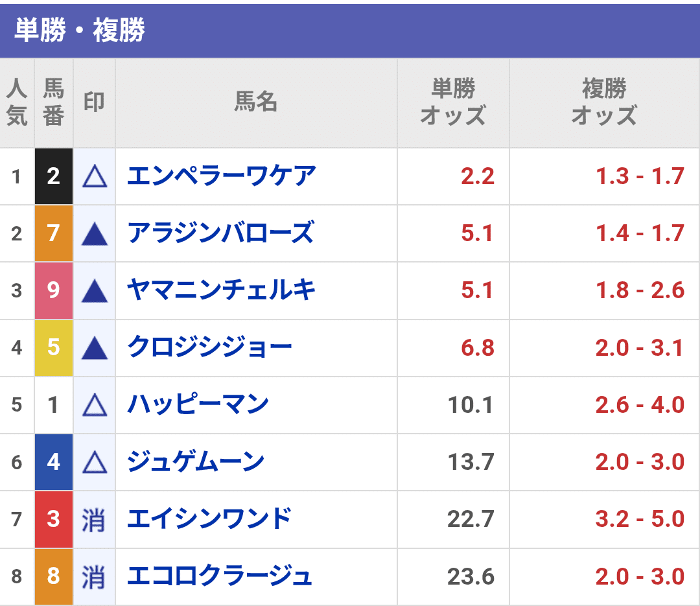Open horse link ヤマニンチェルキ

(x=221, y=290)
